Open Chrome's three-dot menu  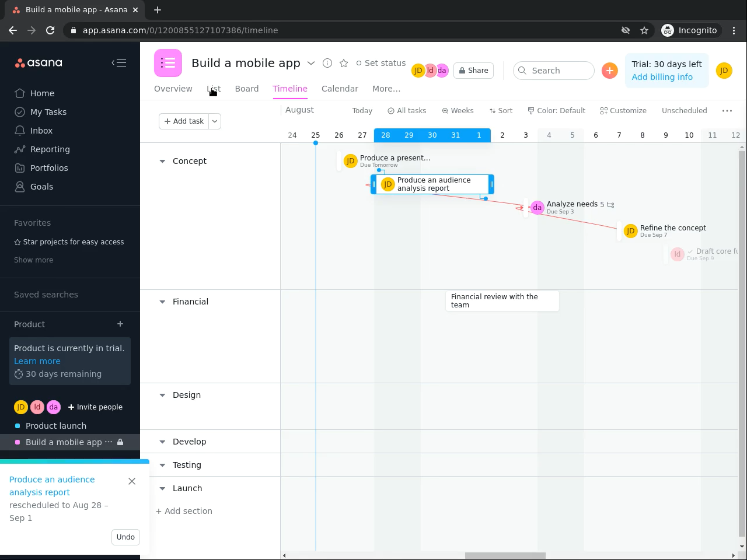pyautogui.click(x=734, y=30)
